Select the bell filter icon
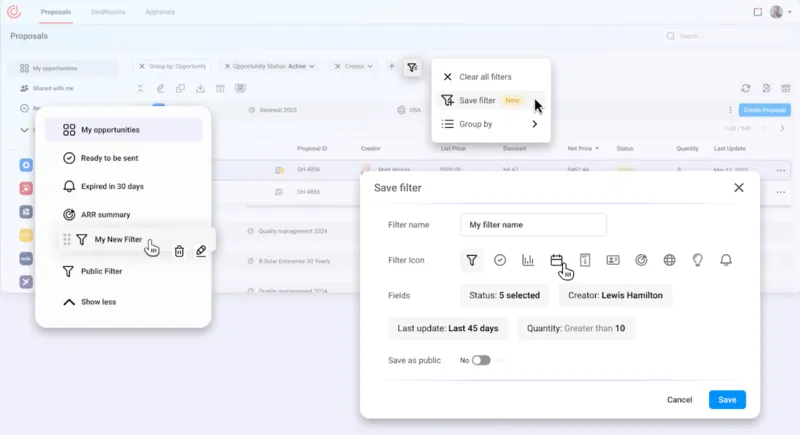 [726, 260]
